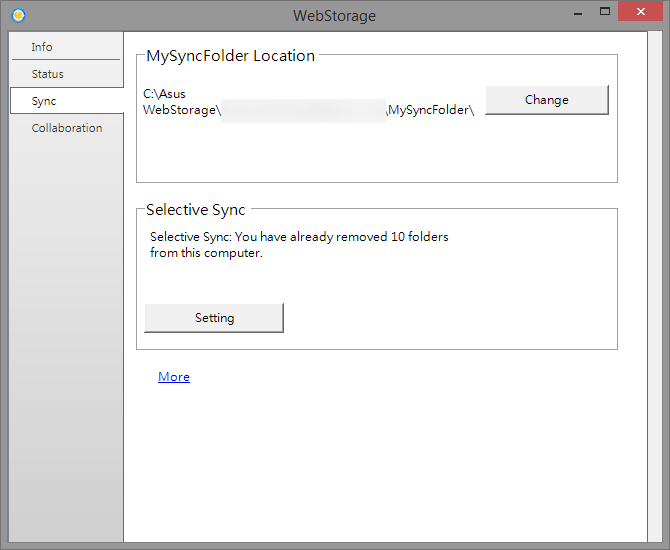
Task: Go to the Collaboration tab
Action: 66,128
